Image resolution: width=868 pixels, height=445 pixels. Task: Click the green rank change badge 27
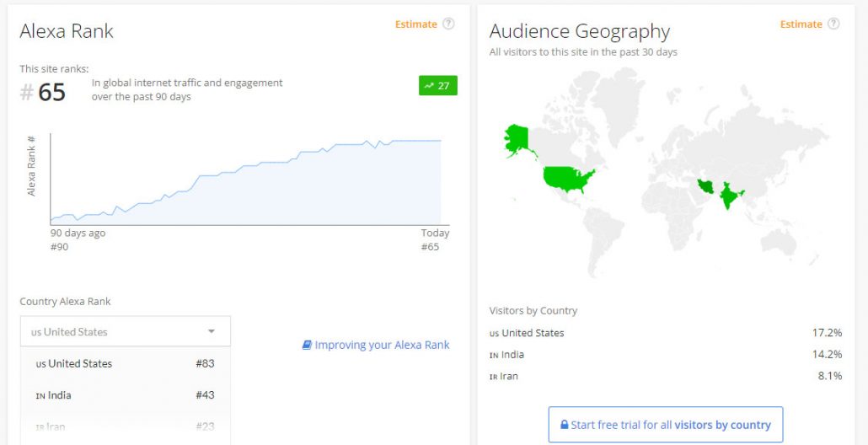pyautogui.click(x=437, y=85)
